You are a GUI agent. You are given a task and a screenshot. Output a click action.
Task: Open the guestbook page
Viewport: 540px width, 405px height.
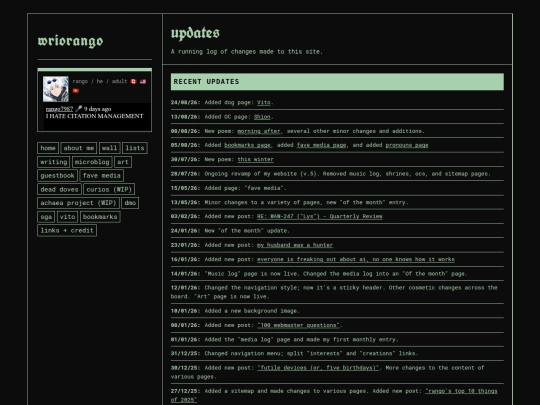click(x=57, y=176)
